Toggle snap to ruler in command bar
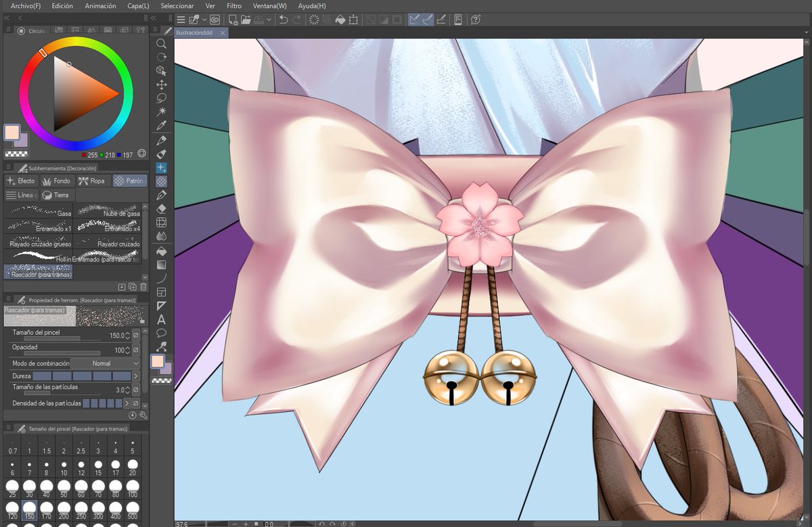The width and height of the screenshot is (812, 527). point(414,20)
